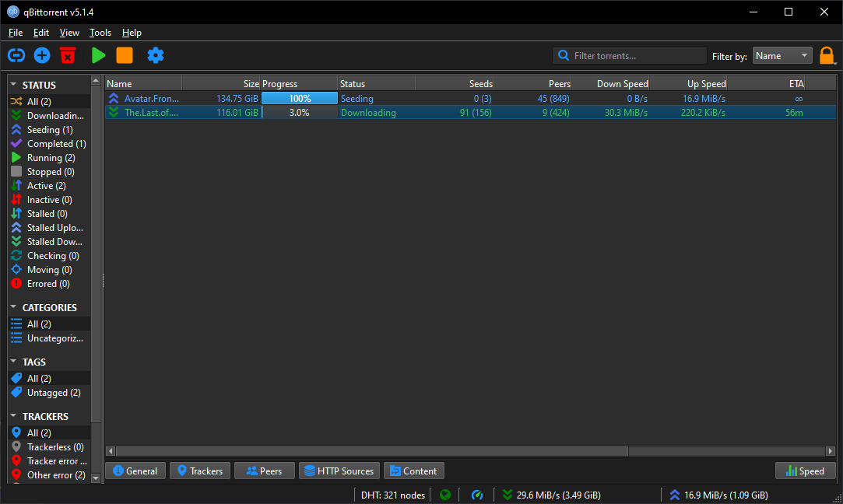Select the Errored (0) status filter
Viewport: 843px width, 504px height.
pyautogui.click(x=49, y=283)
